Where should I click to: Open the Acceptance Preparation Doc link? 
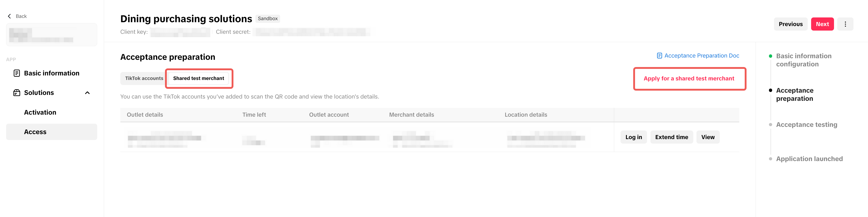point(702,55)
